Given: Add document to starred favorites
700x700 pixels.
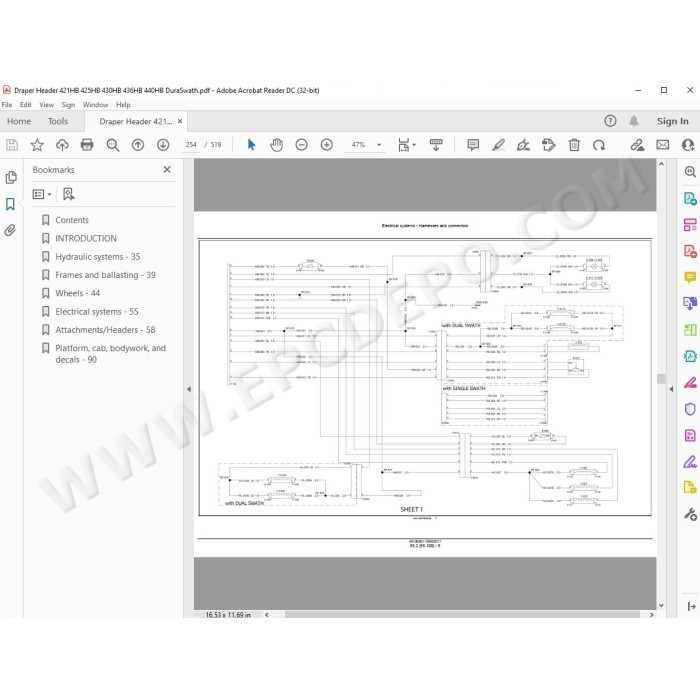Looking at the screenshot, I should pyautogui.click(x=37, y=145).
